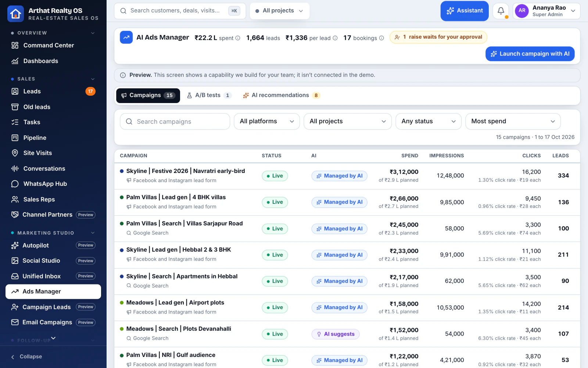588x368 pixels.
Task: Open the top bar All projects selector
Action: [x=280, y=11]
